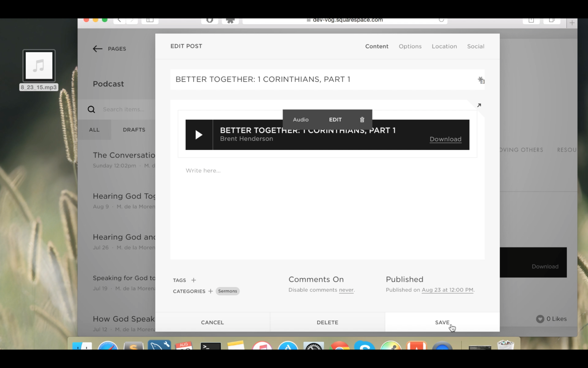Image resolution: width=588 pixels, height=368 pixels.
Task: Click SAVE to save the post
Action: tap(442, 322)
